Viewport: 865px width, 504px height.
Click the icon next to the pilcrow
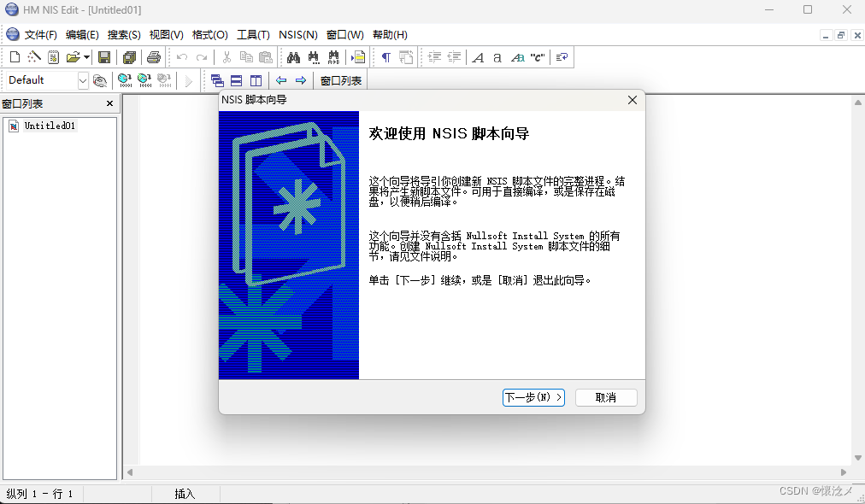[406, 56]
